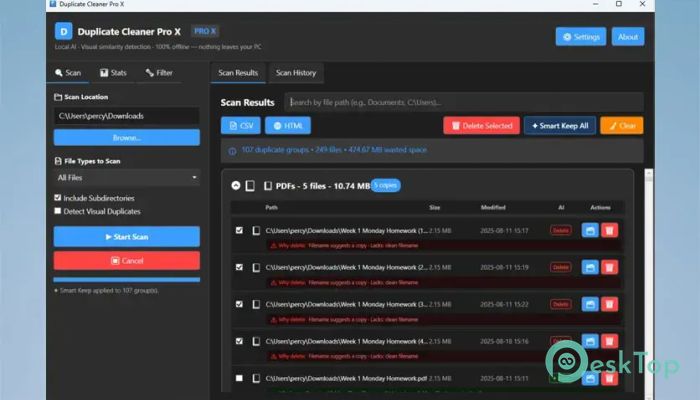
Task: Switch to the Filter tab
Action: click(x=159, y=73)
